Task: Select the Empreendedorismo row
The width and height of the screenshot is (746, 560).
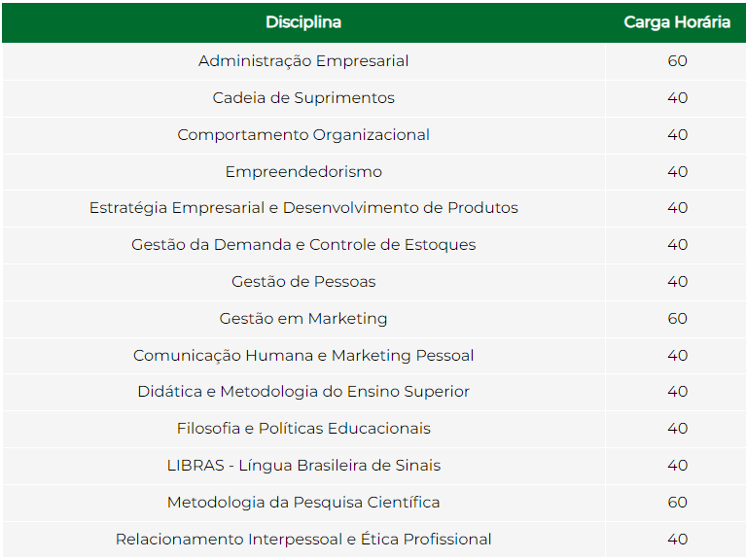Action: click(373, 172)
